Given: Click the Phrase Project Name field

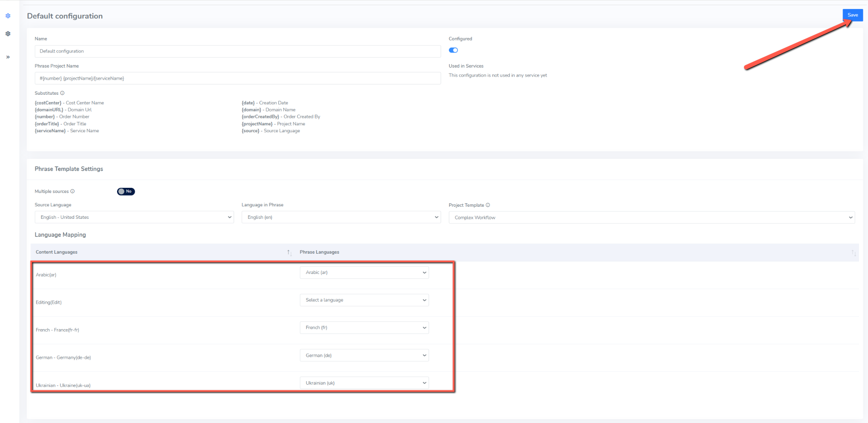Looking at the screenshot, I should (x=238, y=78).
